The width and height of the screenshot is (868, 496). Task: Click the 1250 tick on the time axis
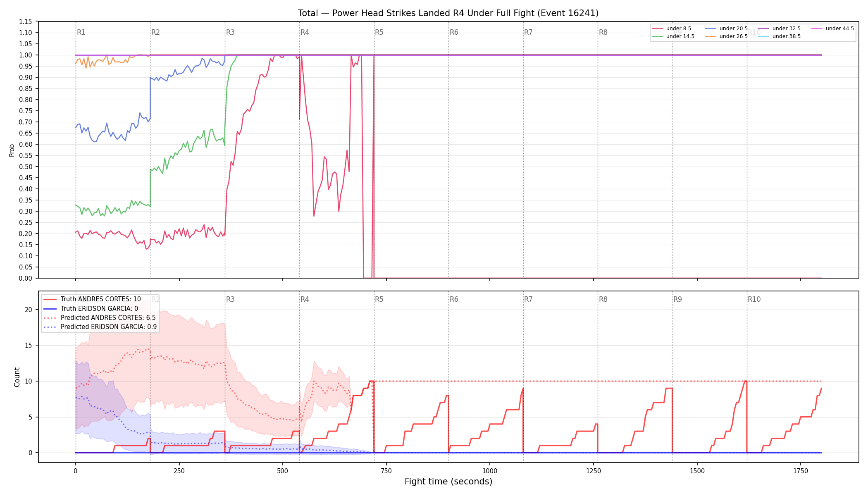[594, 471]
